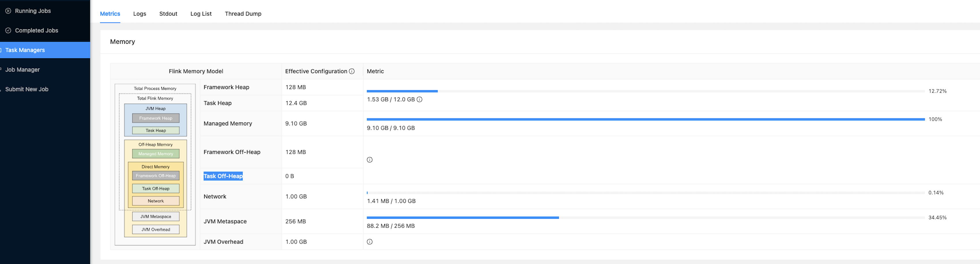Viewport: 980px width, 264px height.
Task: Open Submit New Job page
Action: pyautogui.click(x=27, y=89)
